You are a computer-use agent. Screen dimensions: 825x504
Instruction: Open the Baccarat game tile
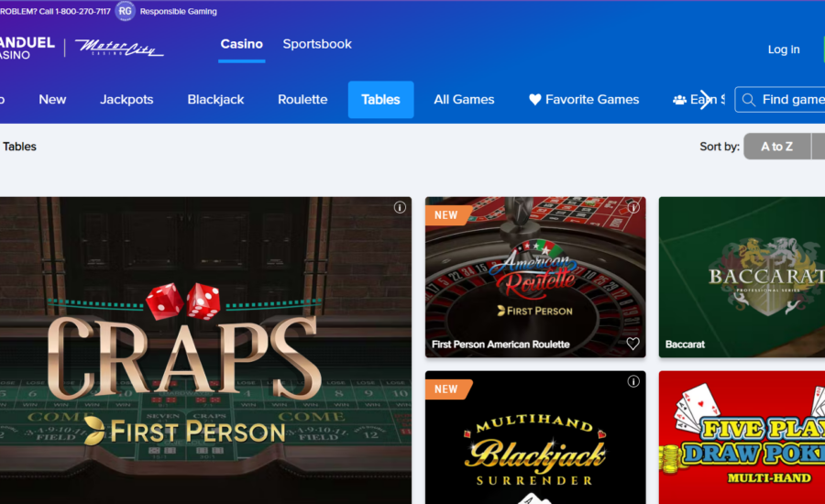pyautogui.click(x=742, y=278)
